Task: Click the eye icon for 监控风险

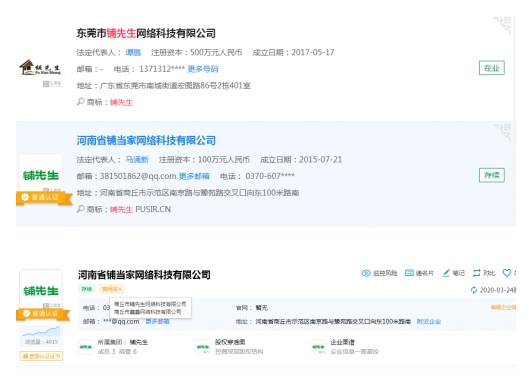Action: click(x=366, y=273)
